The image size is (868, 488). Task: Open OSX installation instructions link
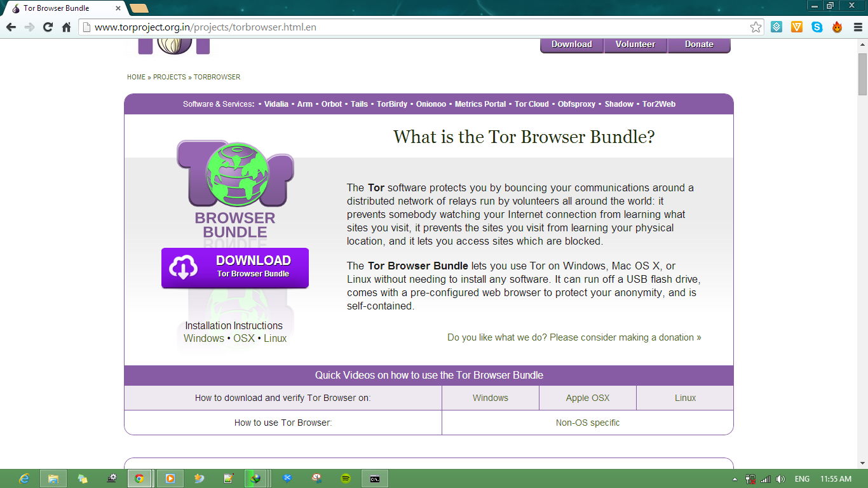244,339
